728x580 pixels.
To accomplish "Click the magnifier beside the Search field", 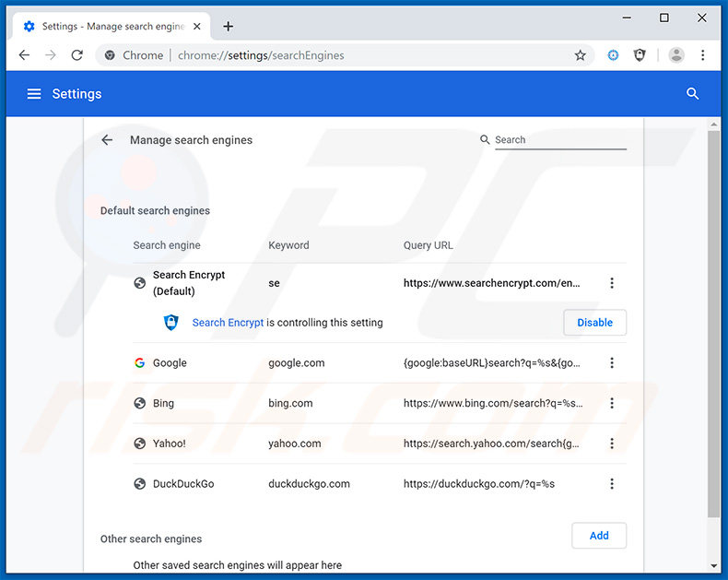I will click(x=485, y=139).
